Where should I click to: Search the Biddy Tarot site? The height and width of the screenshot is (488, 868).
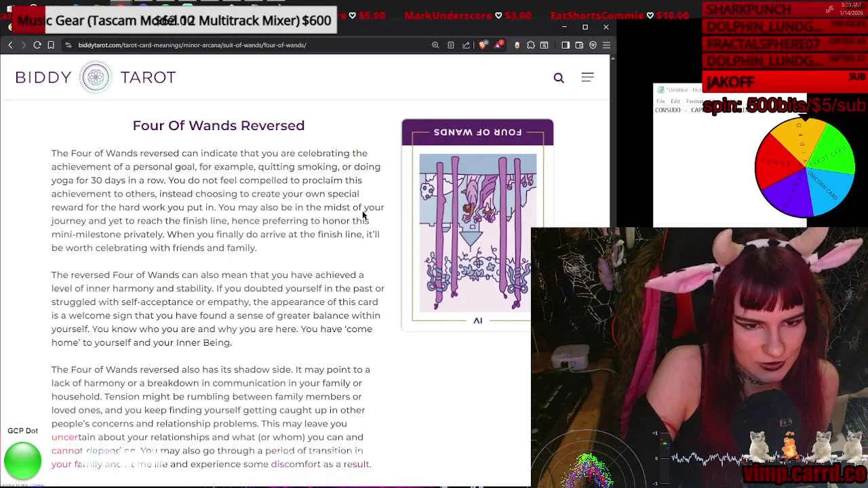(x=559, y=78)
